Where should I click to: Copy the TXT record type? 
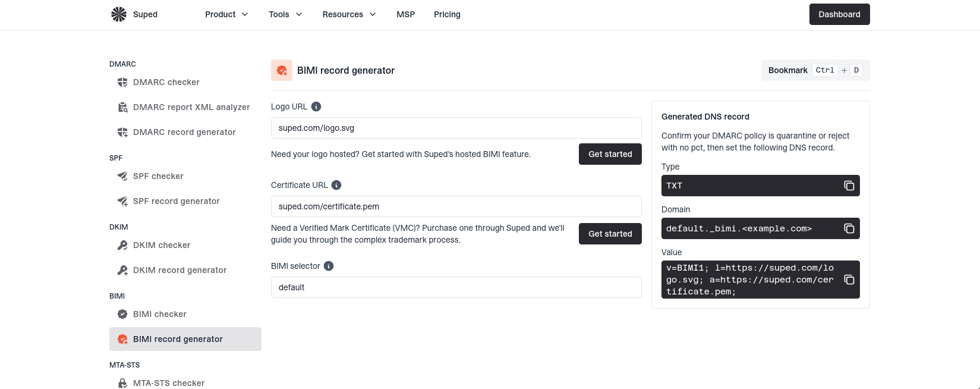(849, 186)
